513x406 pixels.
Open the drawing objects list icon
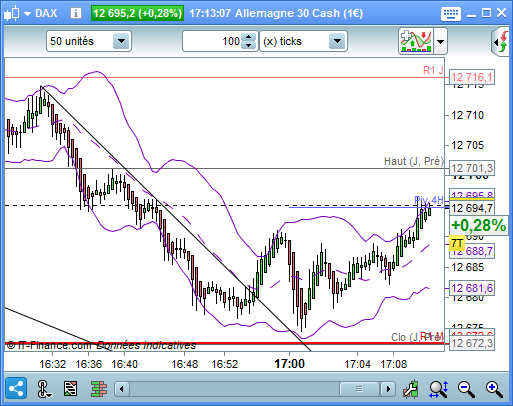coord(70,389)
